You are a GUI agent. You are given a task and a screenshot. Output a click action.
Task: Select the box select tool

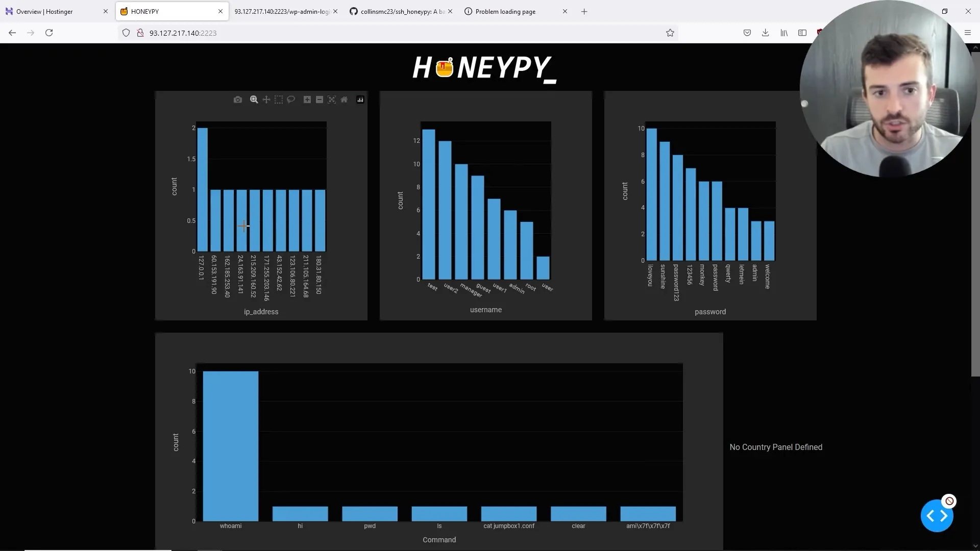pos(279,99)
